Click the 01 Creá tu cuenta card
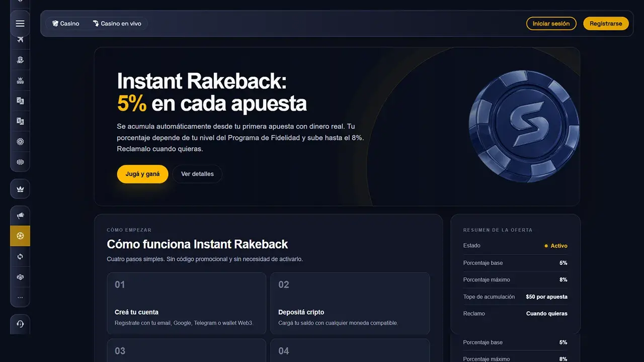 [x=186, y=303]
